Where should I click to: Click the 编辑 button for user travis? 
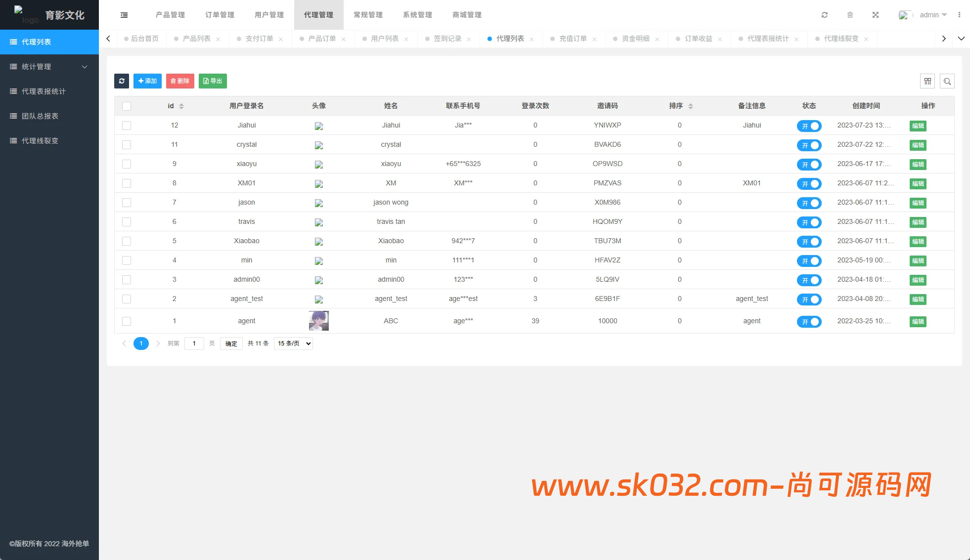pyautogui.click(x=918, y=222)
